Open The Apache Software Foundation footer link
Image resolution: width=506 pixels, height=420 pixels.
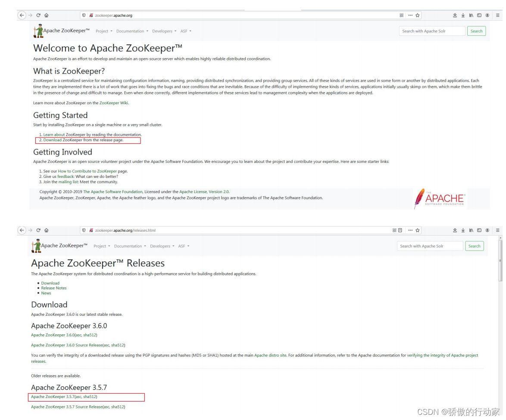click(x=112, y=192)
